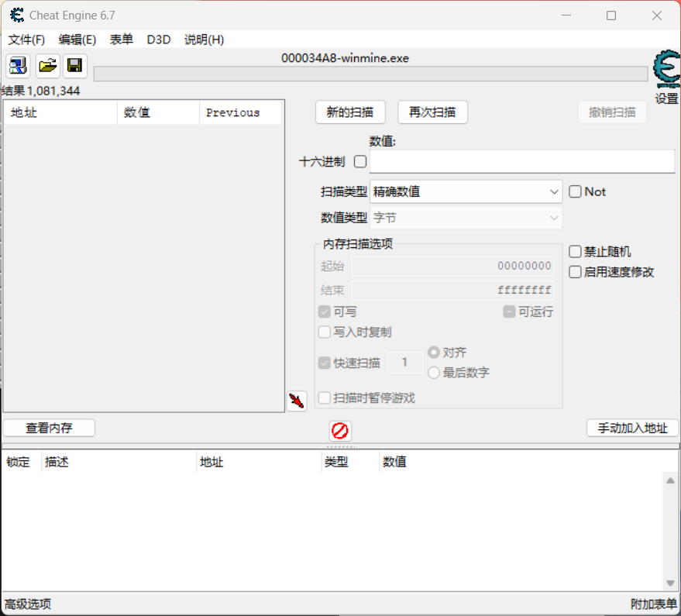The image size is (681, 616).
Task: Click the 再次扫描 button
Action: (432, 112)
